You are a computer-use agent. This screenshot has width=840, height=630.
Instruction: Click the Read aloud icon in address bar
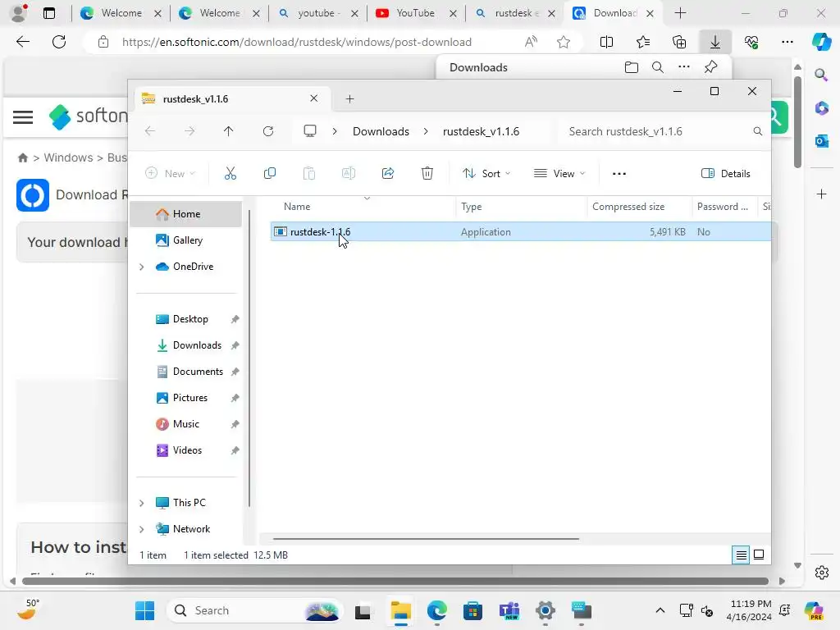531,42
